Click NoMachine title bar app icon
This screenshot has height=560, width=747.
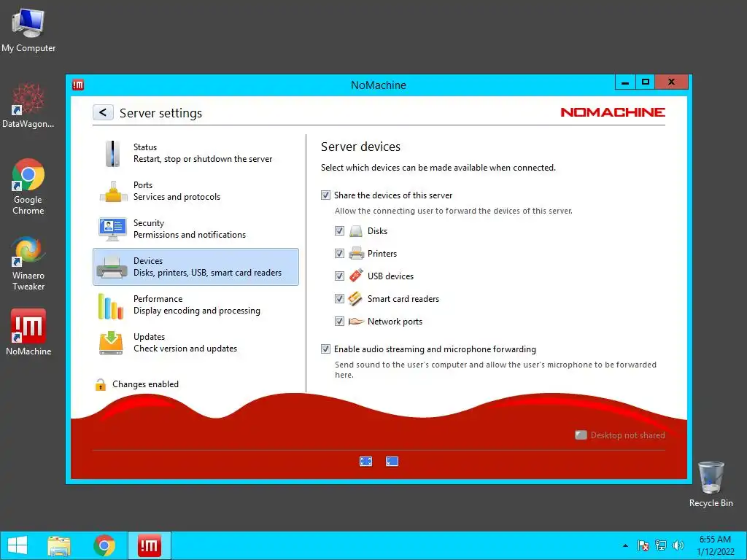coord(78,85)
